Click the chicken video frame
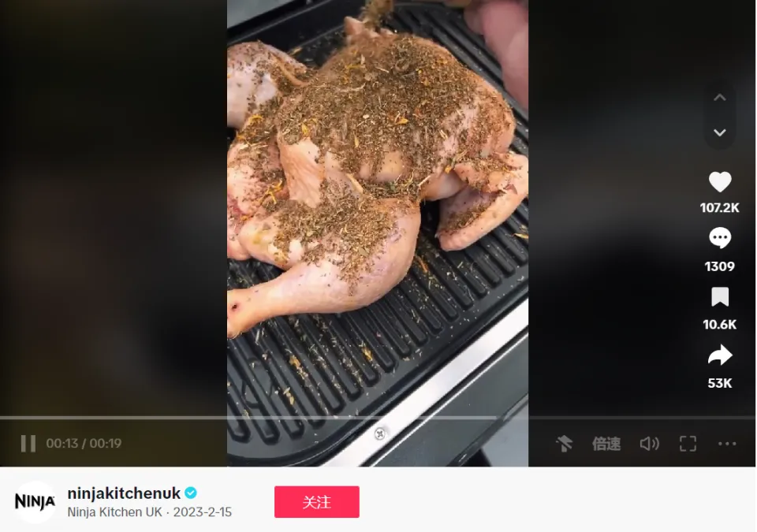757x532 pixels. (378, 207)
